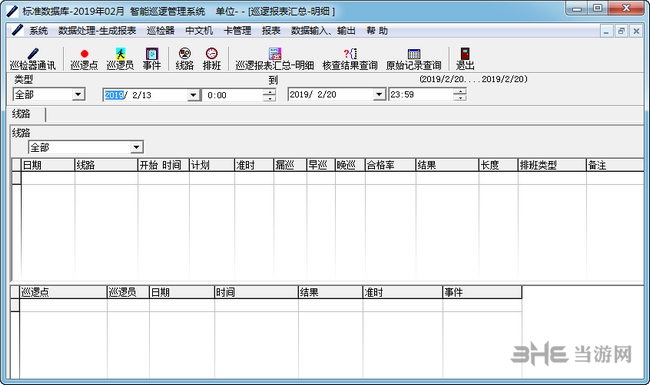Click the 准时 column header in lower table

(403, 292)
